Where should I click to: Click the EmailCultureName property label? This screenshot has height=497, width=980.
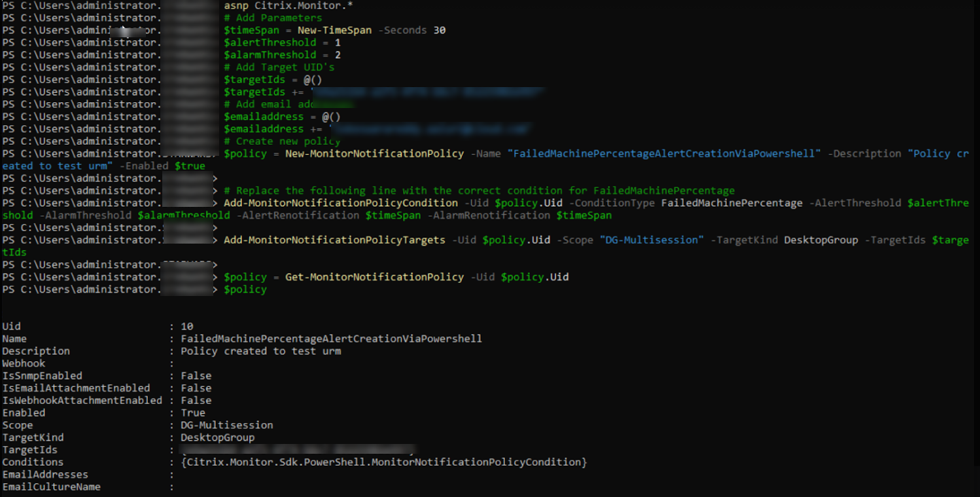51,487
